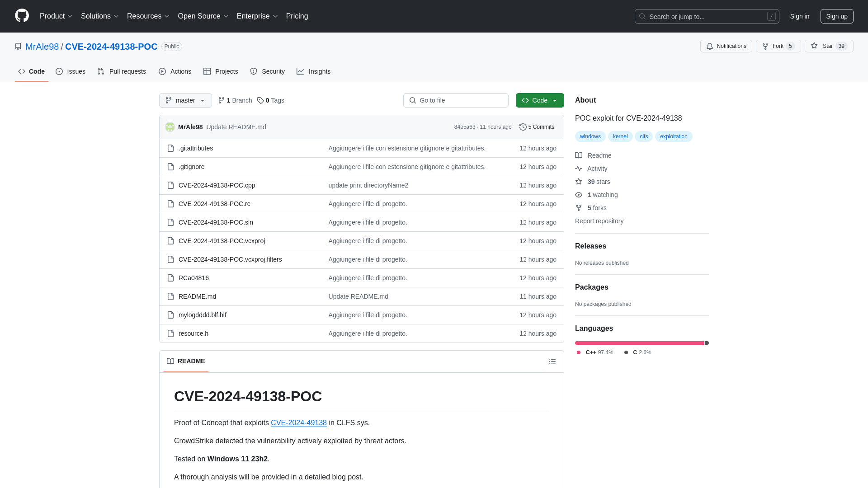
Task: Switch to the Code tab
Action: pos(32,71)
